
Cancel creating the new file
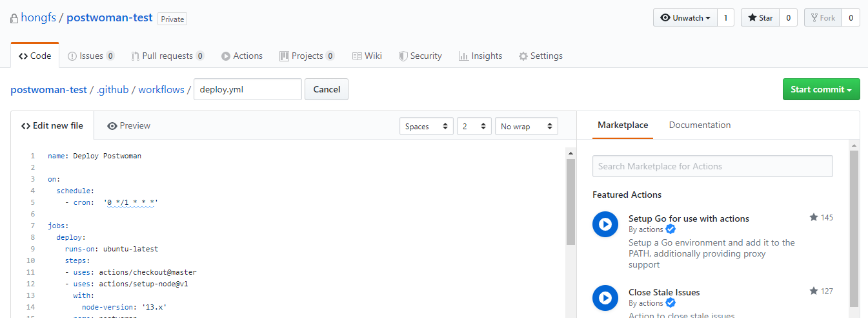click(327, 89)
